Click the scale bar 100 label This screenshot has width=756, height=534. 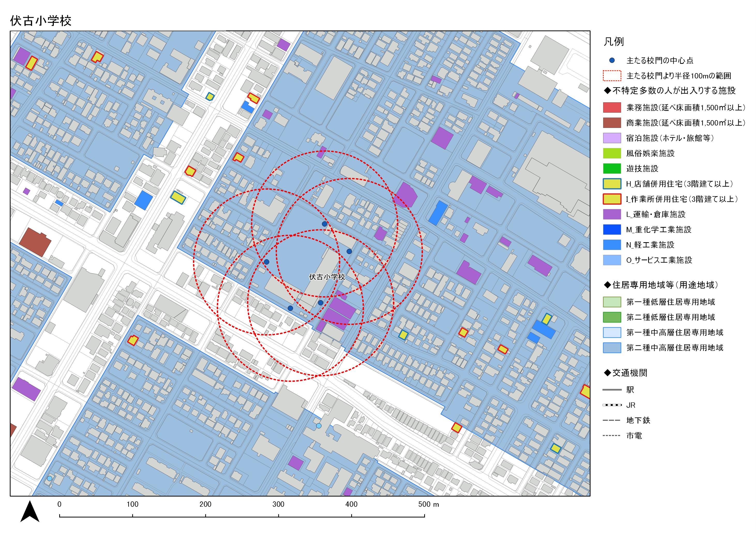(133, 504)
